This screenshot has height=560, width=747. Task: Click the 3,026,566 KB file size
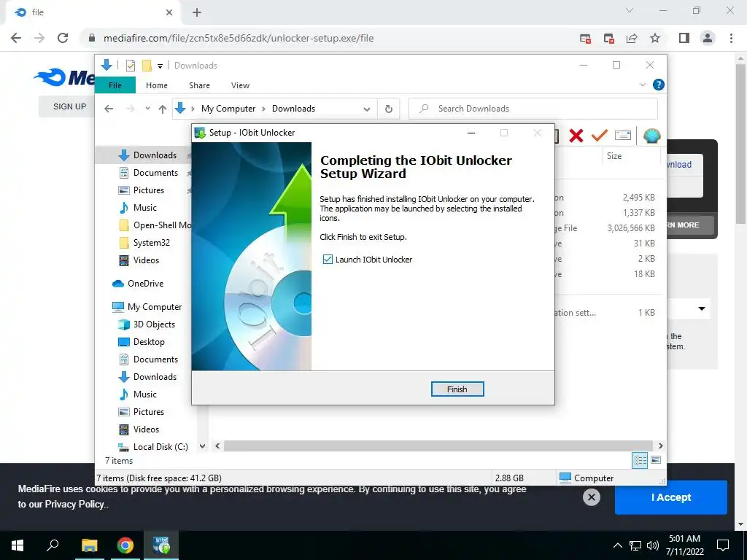click(631, 228)
